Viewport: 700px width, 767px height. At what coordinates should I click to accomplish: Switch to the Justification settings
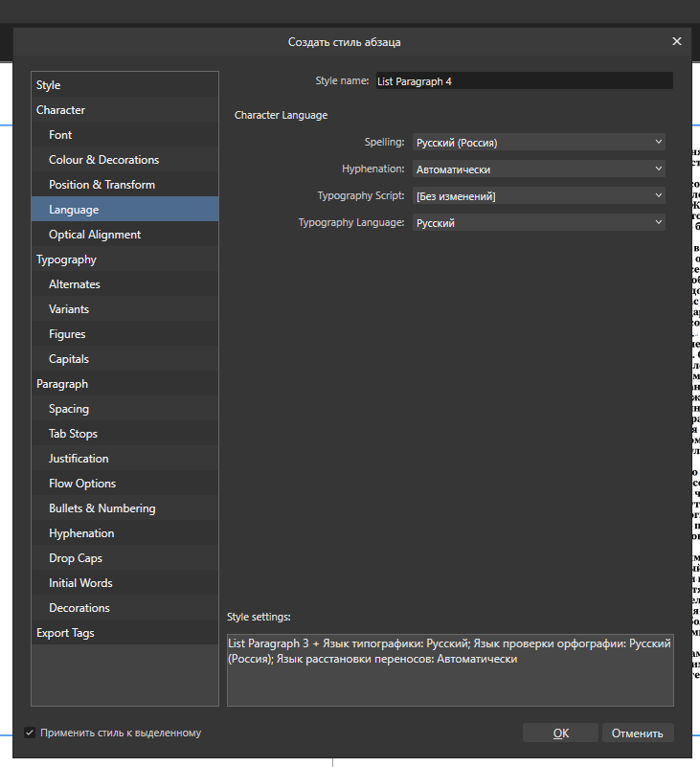click(79, 459)
